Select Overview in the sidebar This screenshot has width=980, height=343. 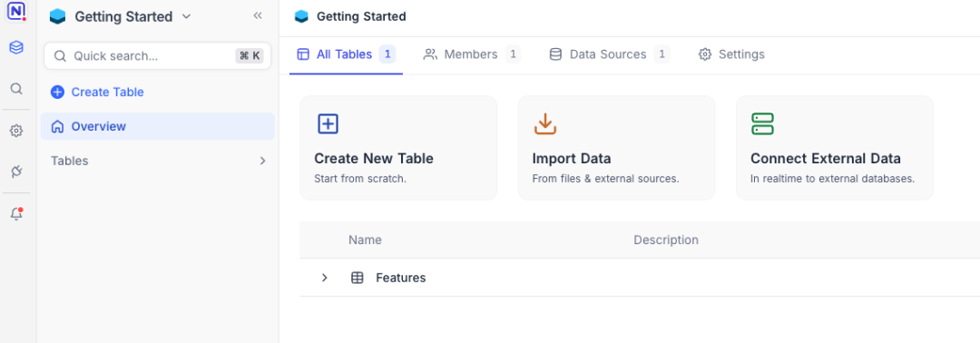[x=158, y=126]
